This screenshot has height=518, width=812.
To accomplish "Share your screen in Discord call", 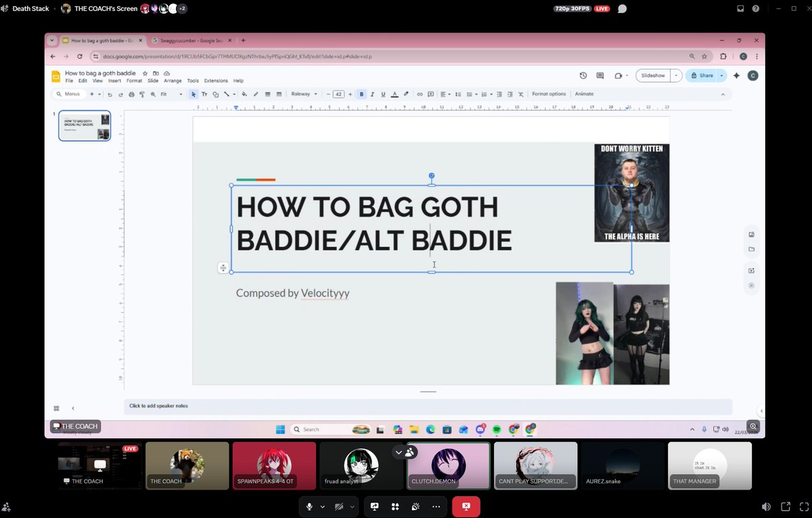I will pyautogui.click(x=374, y=506).
